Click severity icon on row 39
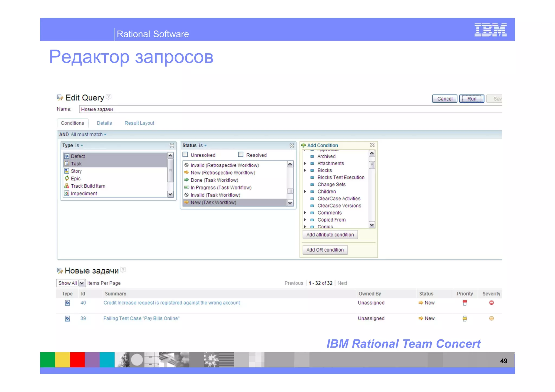Screen dimensions: 555x392 click(x=492, y=318)
